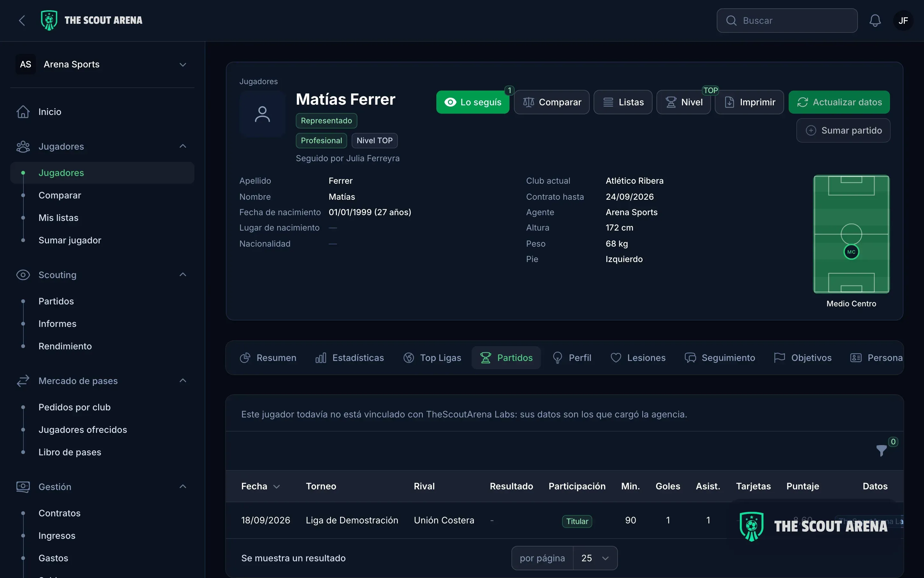
Task: Open the Lesiones tab
Action: pos(638,358)
